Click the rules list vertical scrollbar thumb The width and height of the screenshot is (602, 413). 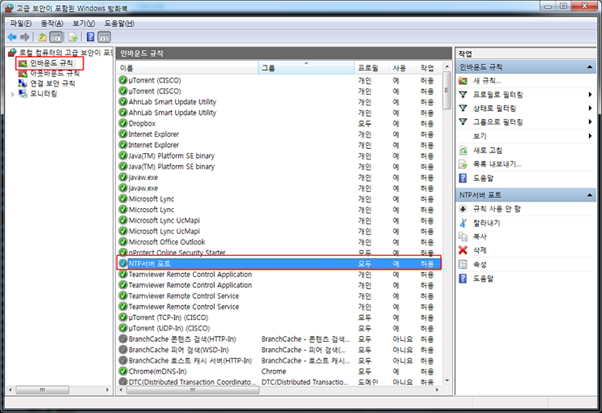click(447, 91)
